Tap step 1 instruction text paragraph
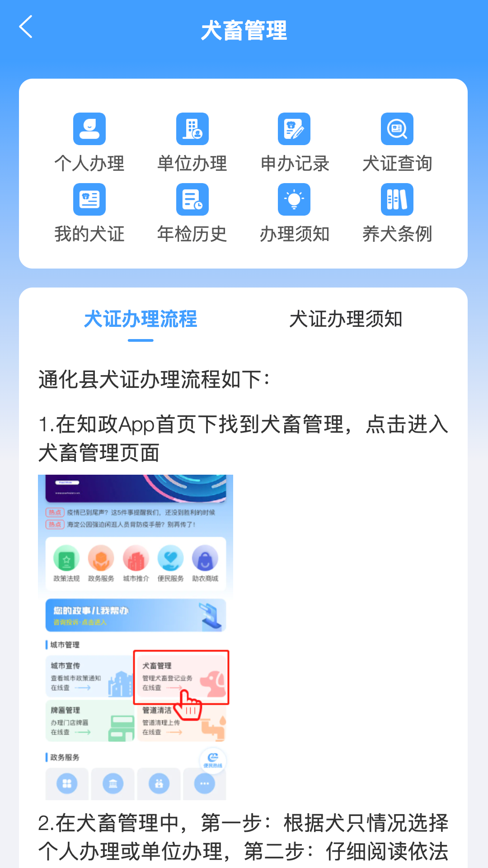Viewport: 488px width, 868px height. (x=243, y=439)
